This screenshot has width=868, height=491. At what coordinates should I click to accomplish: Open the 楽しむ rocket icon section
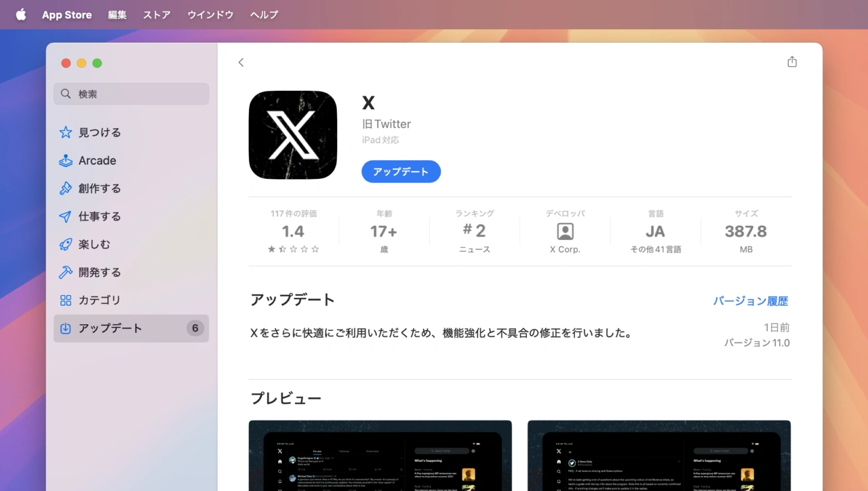(x=66, y=244)
